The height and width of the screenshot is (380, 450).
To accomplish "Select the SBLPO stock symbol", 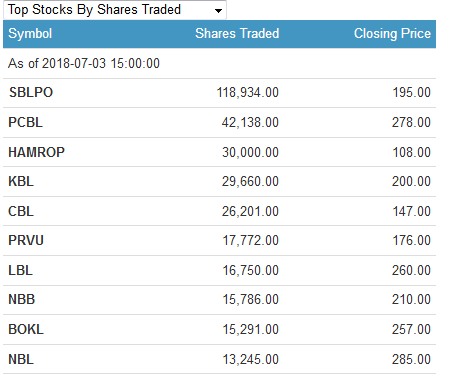I will coord(31,93).
